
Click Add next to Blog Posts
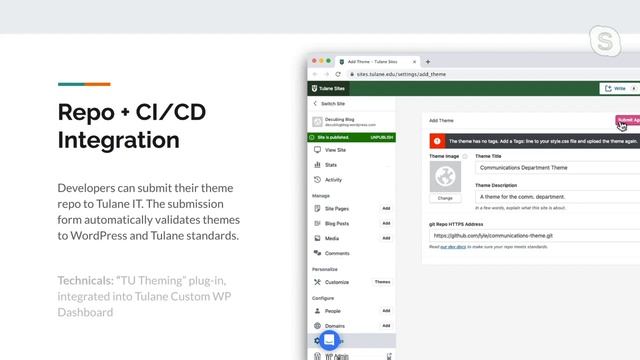386,223
